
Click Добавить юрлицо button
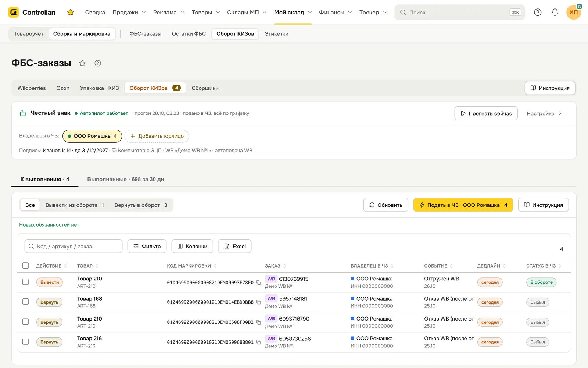click(157, 136)
